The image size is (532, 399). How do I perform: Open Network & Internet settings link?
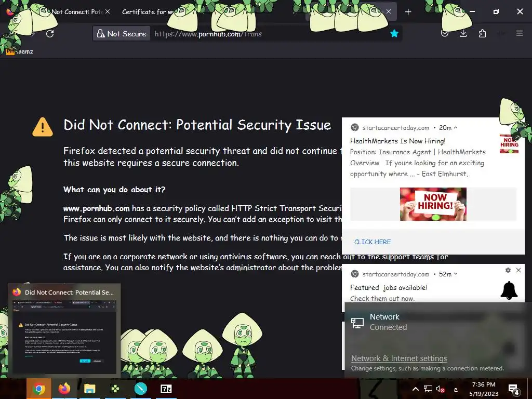(x=398, y=358)
